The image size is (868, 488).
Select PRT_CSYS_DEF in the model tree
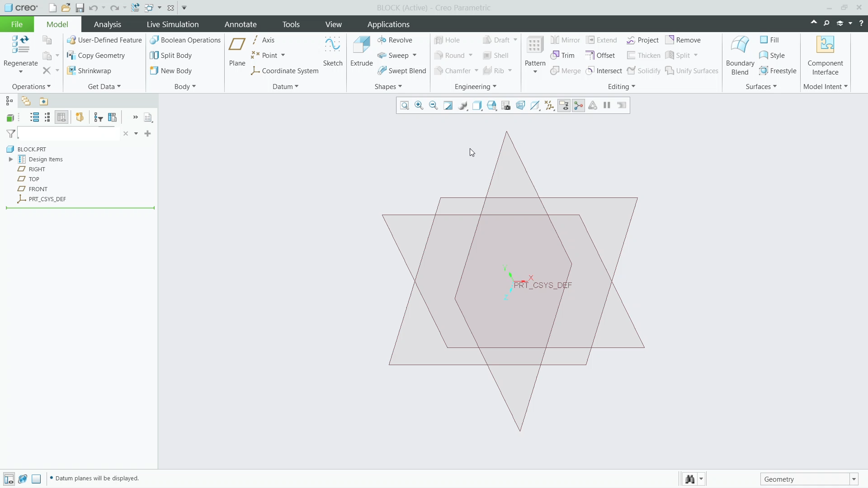tap(47, 199)
